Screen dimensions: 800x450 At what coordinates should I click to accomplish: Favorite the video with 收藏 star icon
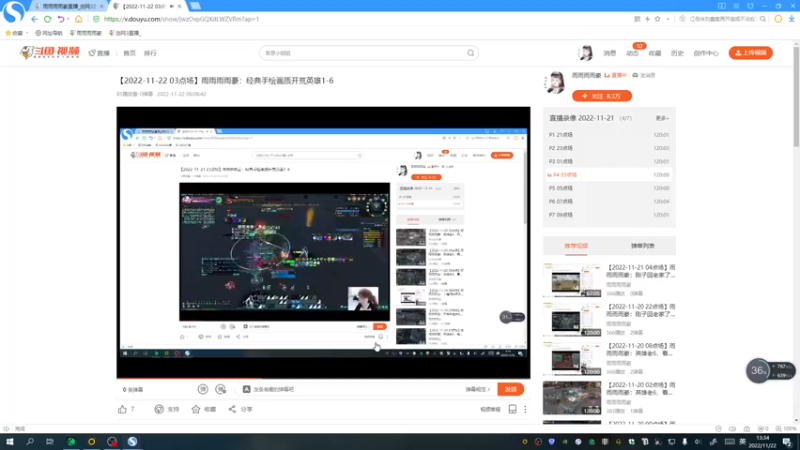tap(196, 409)
